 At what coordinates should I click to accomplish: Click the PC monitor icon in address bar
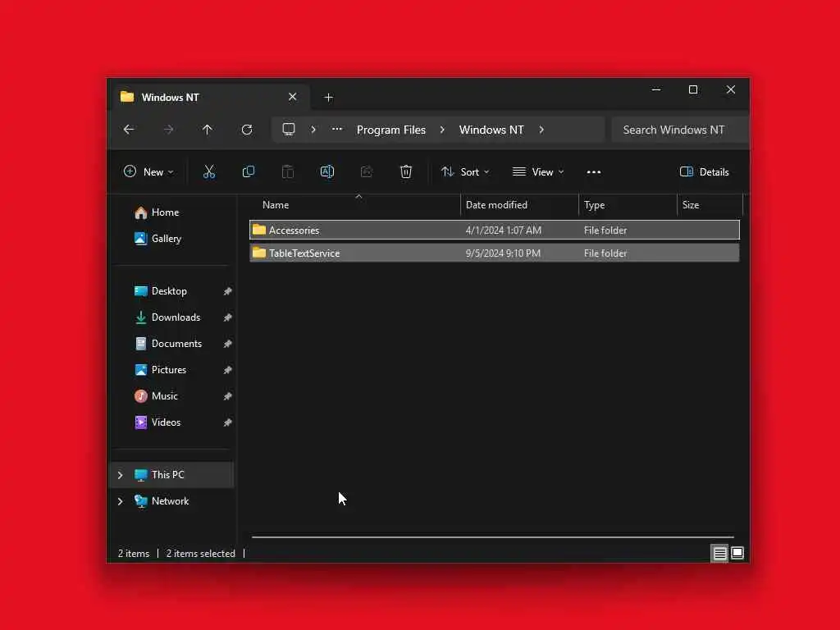coord(289,130)
